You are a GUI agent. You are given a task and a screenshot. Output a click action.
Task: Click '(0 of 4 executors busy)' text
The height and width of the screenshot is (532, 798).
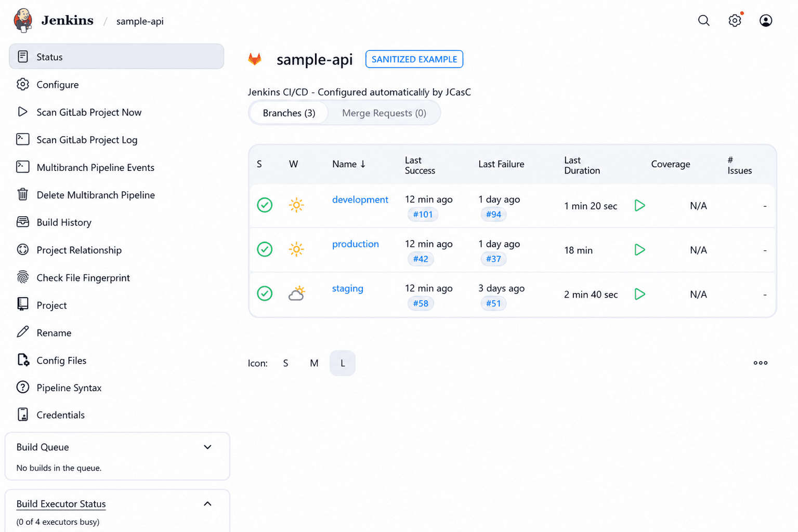58,522
